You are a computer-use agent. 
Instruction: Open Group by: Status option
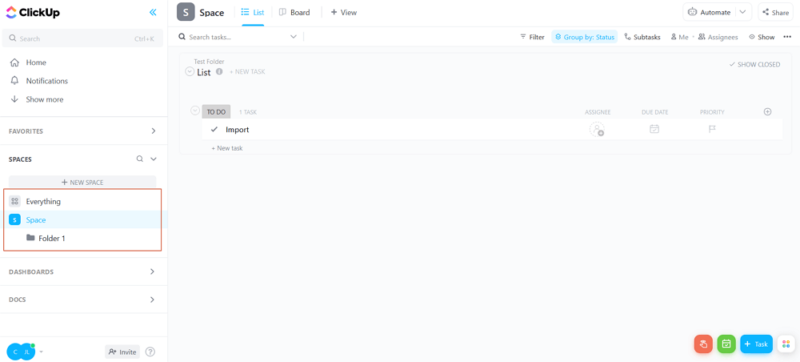click(x=584, y=37)
